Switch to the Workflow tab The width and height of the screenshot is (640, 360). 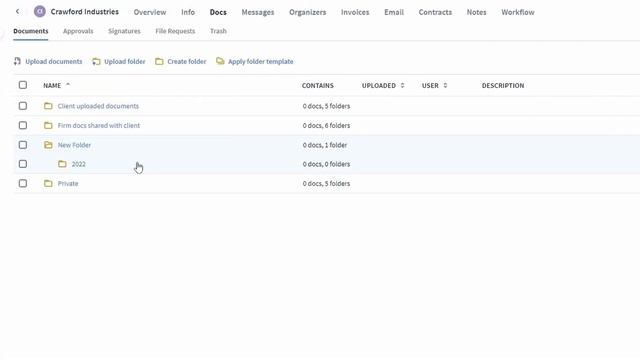[x=518, y=12]
